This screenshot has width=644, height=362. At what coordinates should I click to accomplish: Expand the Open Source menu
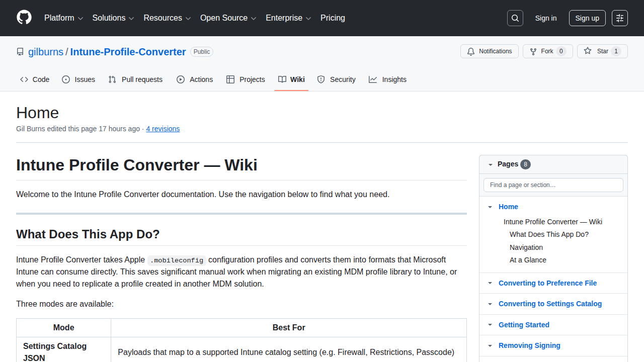coord(228,18)
